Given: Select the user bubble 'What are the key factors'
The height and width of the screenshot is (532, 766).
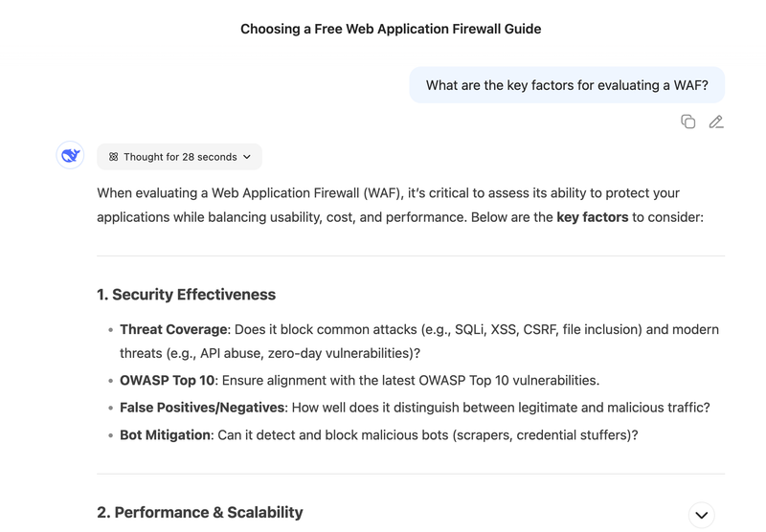Looking at the screenshot, I should (567, 85).
